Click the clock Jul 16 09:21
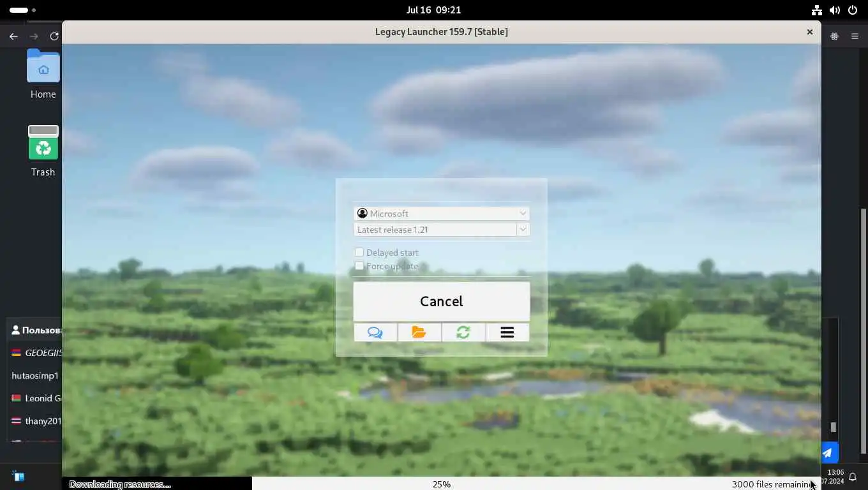Image resolution: width=868 pixels, height=490 pixels. (x=434, y=10)
